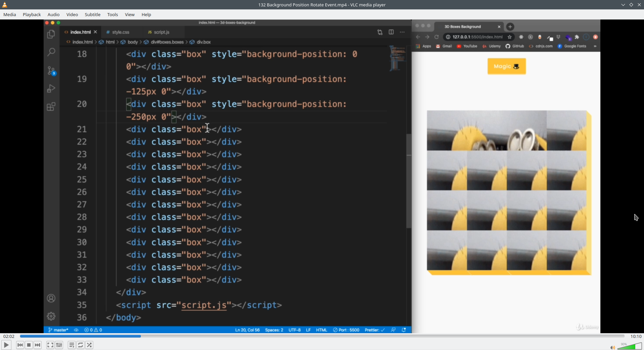Open VS Code Search sidebar icon
The height and width of the screenshot is (350, 644).
(51, 52)
